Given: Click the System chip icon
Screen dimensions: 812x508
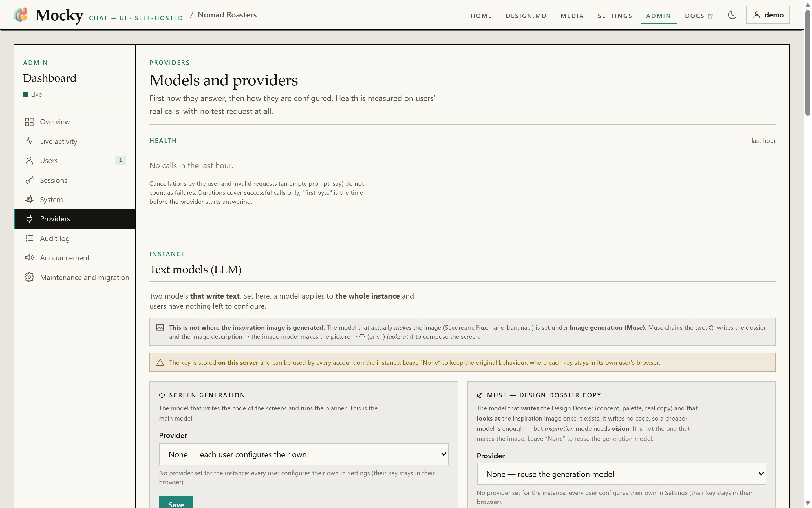Looking at the screenshot, I should click(29, 200).
